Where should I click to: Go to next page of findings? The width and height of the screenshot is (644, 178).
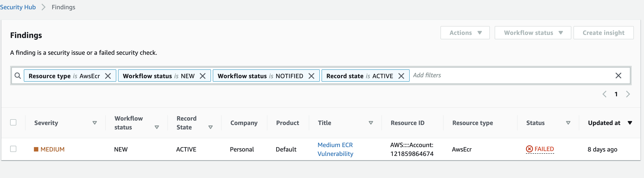(x=628, y=94)
